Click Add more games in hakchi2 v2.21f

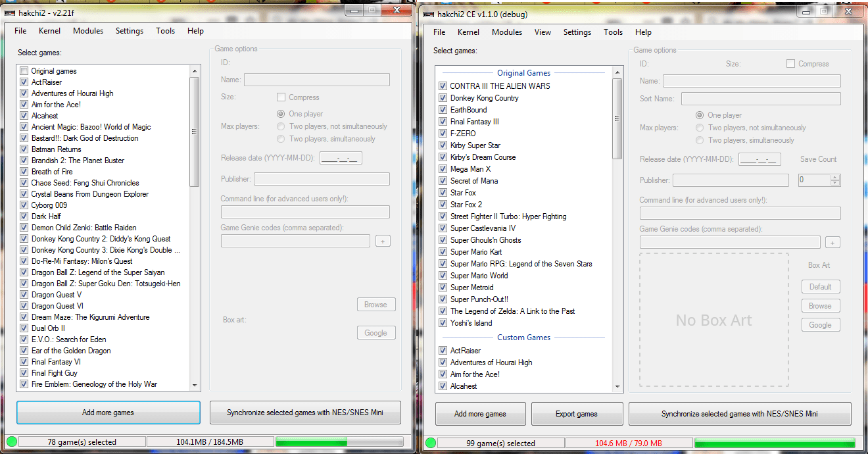point(108,413)
